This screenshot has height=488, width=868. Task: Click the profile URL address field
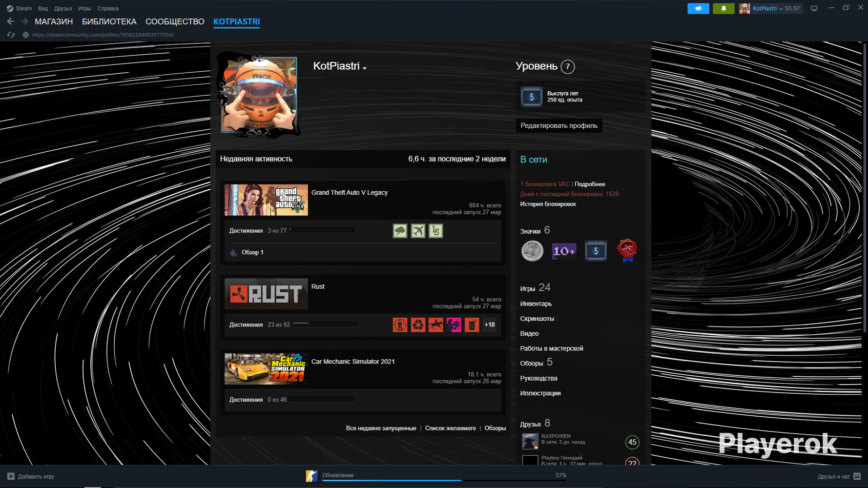(x=103, y=35)
